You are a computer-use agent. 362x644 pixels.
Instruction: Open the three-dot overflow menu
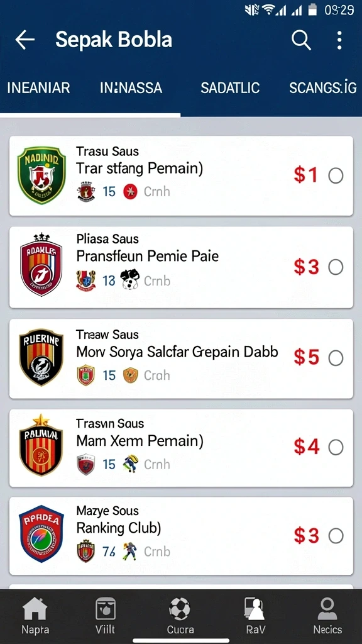339,40
